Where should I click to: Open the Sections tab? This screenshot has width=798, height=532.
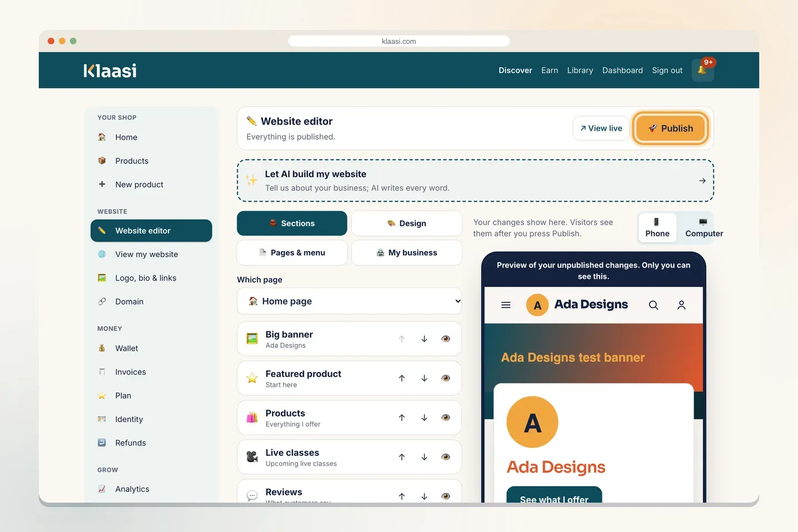[292, 223]
